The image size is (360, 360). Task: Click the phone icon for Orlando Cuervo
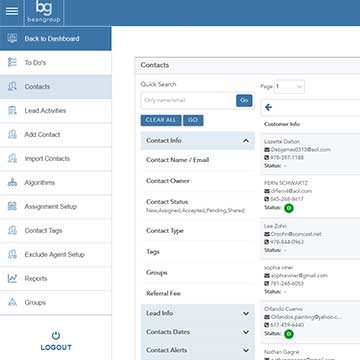(x=267, y=325)
